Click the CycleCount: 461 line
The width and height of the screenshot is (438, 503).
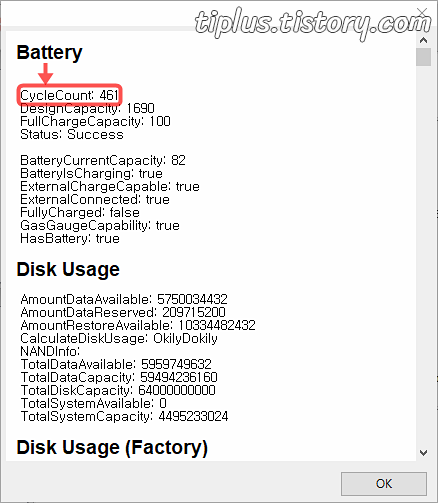(x=69, y=95)
